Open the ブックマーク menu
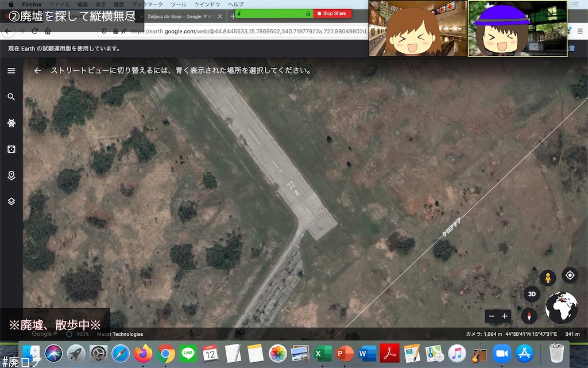The height and width of the screenshot is (368, 588). (x=147, y=5)
